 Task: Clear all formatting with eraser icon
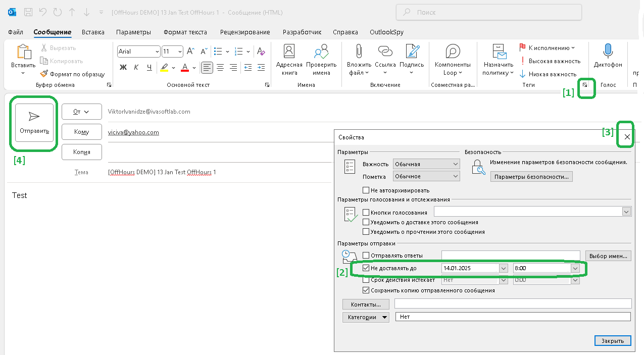(x=261, y=52)
